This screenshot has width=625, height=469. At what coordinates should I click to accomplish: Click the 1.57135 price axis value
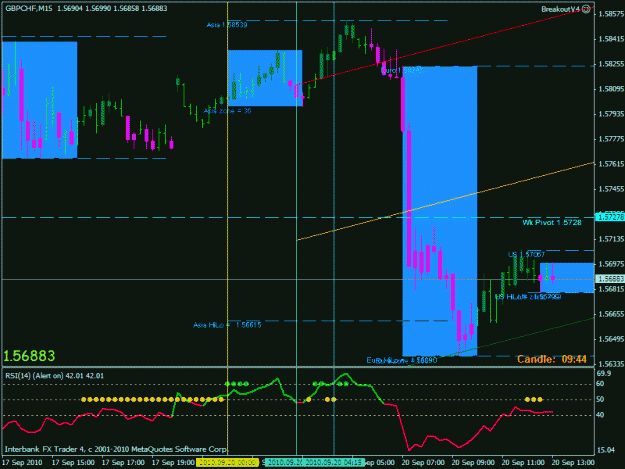click(x=611, y=239)
